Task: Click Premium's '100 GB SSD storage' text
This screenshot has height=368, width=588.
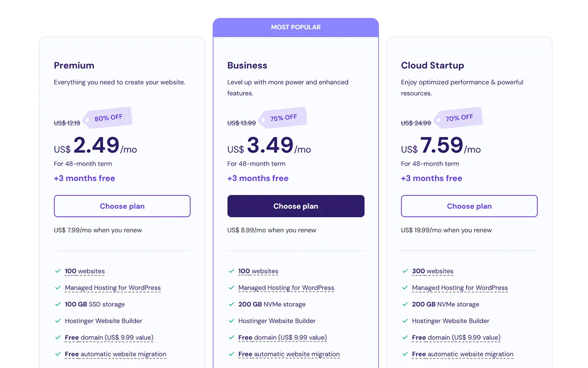Action: [x=95, y=304]
